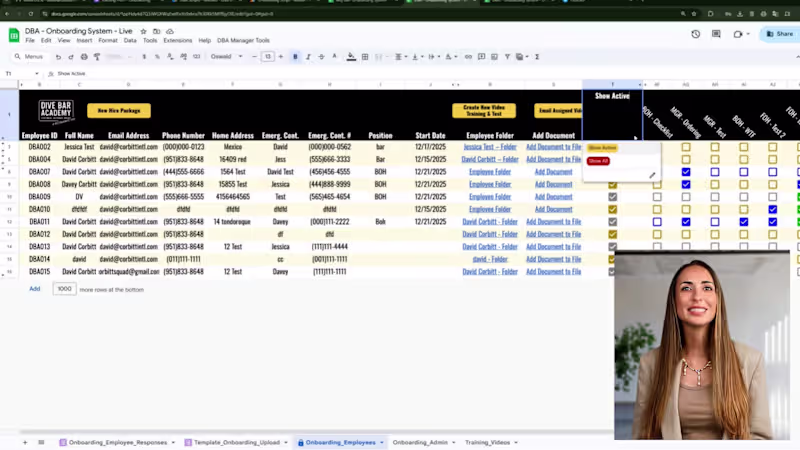Open the text color tool
The width and height of the screenshot is (800, 450).
pos(335,57)
